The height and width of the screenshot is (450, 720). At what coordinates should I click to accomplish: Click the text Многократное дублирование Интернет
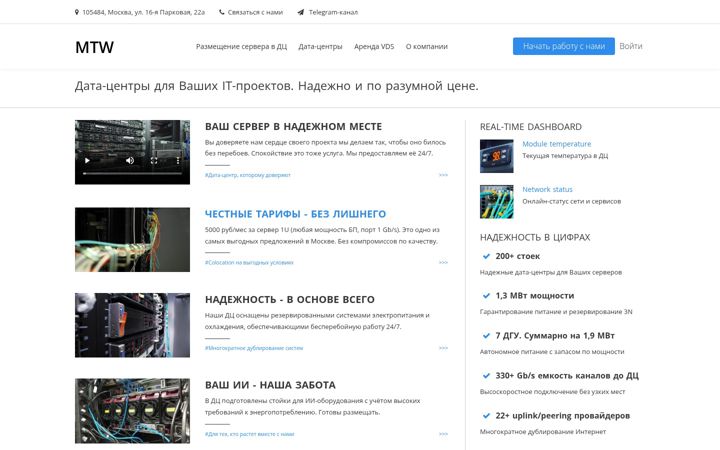click(x=543, y=432)
